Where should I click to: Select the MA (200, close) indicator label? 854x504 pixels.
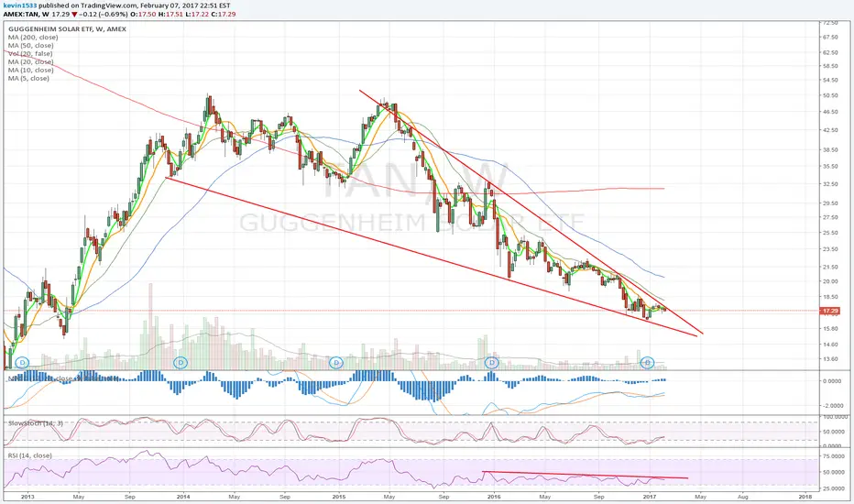(33, 37)
